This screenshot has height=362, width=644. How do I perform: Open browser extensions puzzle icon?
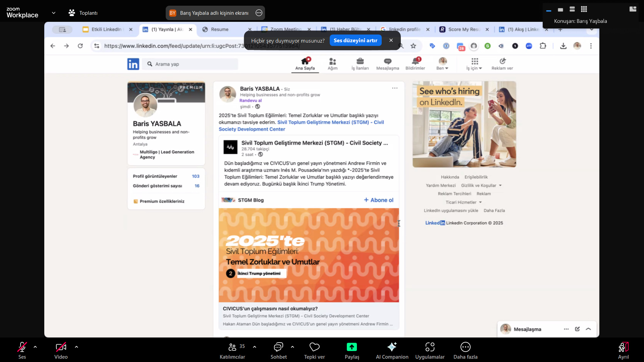543,46
